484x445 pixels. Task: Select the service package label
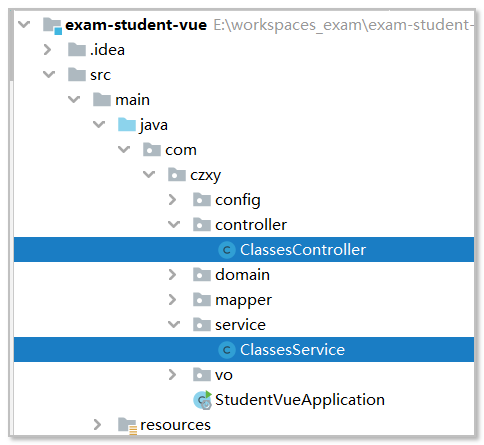[x=240, y=325]
